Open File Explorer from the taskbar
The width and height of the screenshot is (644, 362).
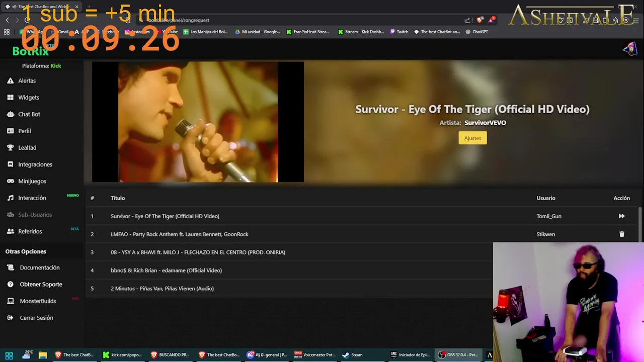coord(43,355)
